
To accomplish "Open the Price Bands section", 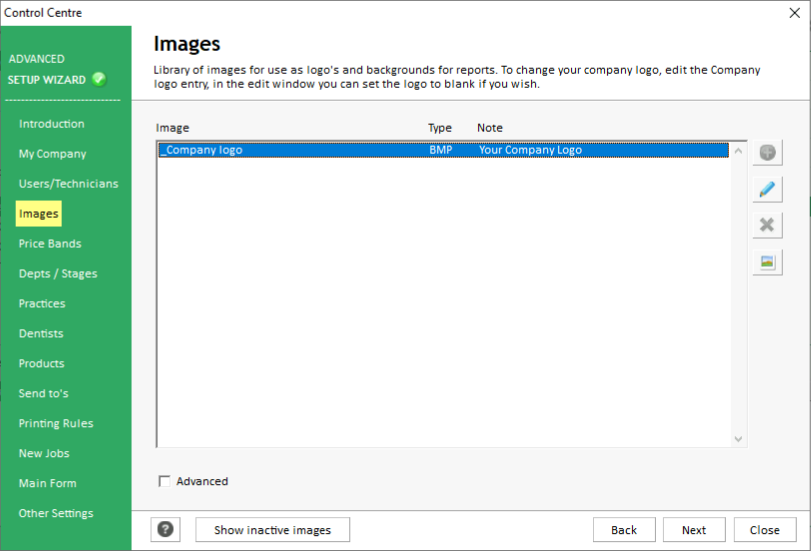I will [x=50, y=244].
